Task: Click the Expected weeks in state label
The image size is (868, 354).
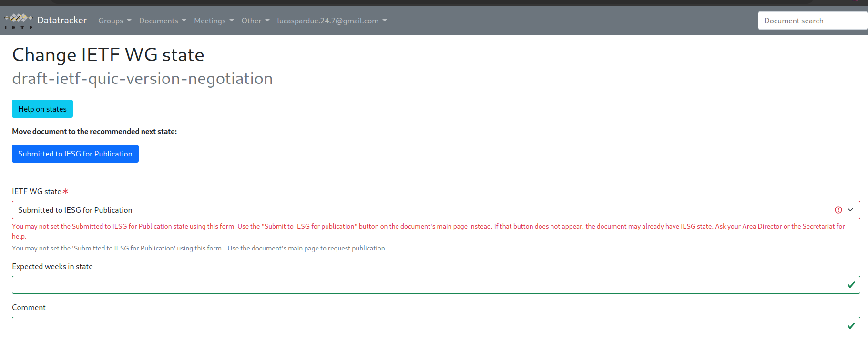Action: tap(52, 266)
